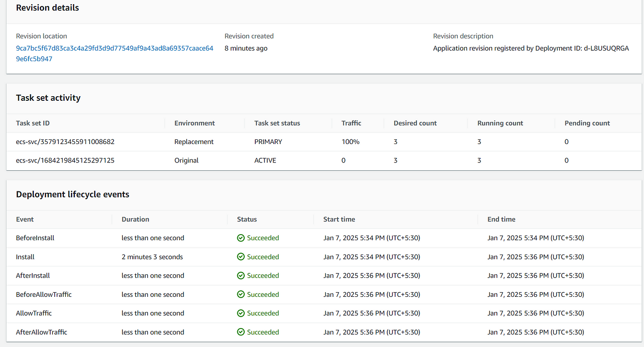Select the BeforeInstall event name
644x347 pixels.
coord(35,238)
